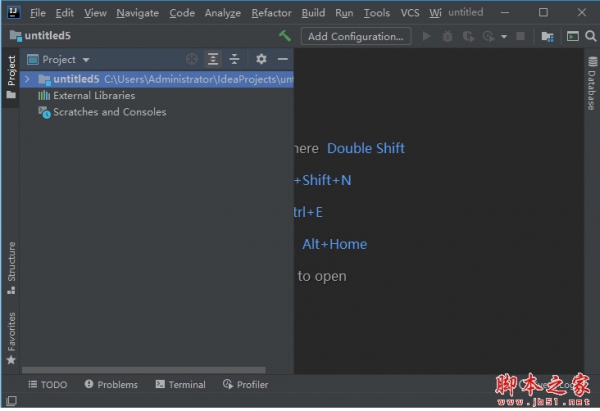
Task: Select Scratches and Consoles item
Action: click(x=102, y=112)
